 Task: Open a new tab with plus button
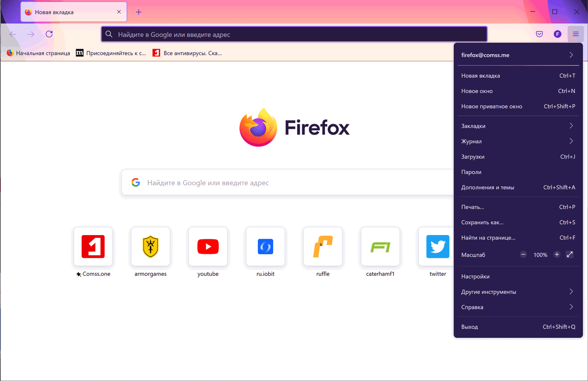click(138, 12)
